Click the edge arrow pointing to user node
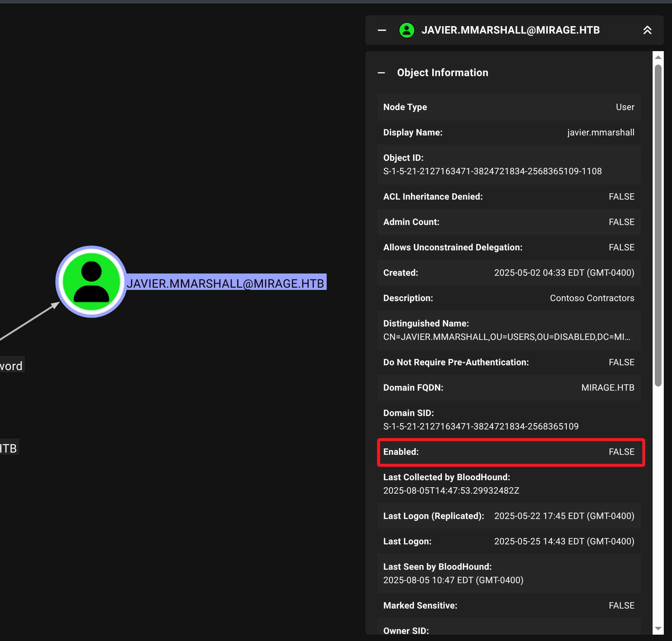This screenshot has width=672, height=641. (x=55, y=306)
